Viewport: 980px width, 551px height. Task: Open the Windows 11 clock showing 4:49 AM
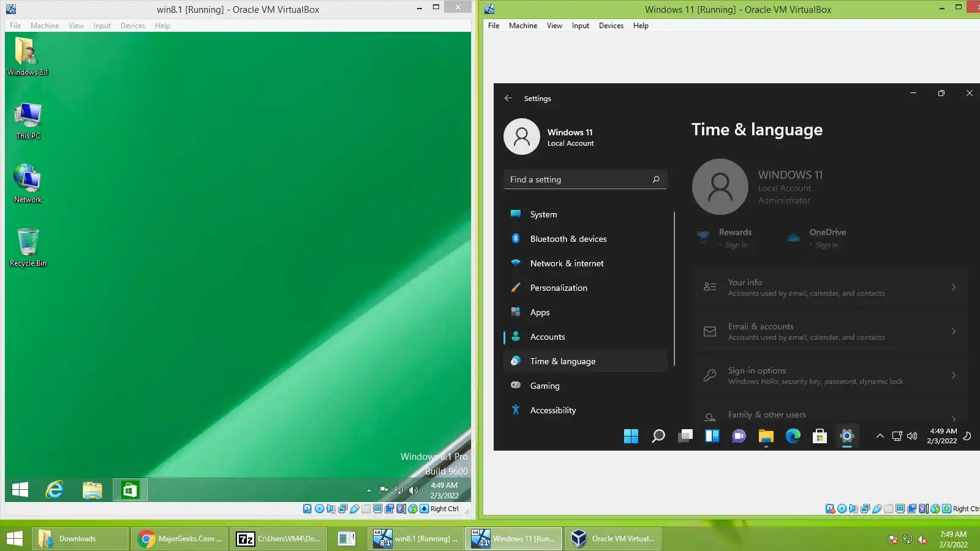[x=943, y=436]
